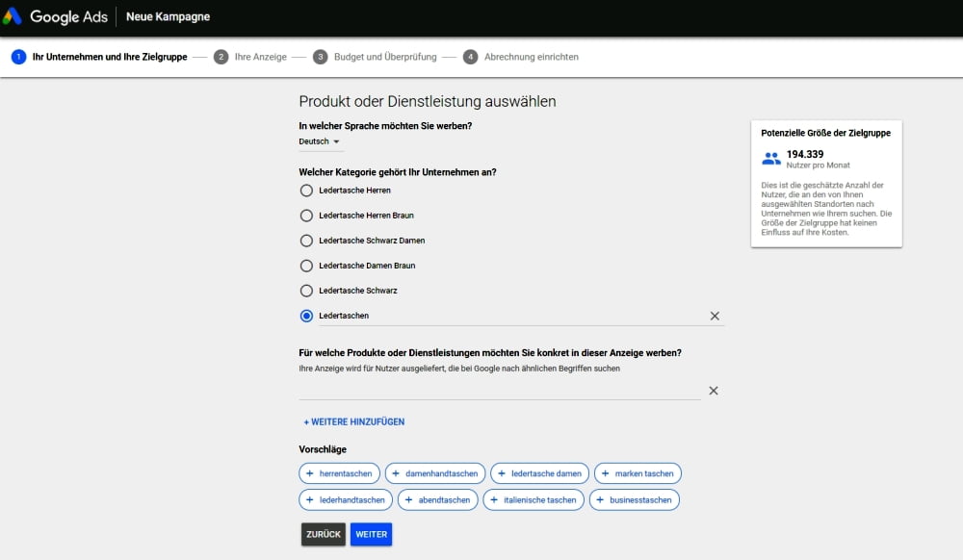Screen dimensions: 963x560
Task: Go to step 1 Ihr Unternehmen und Ihre Zielgruppe
Action: pyautogui.click(x=99, y=57)
